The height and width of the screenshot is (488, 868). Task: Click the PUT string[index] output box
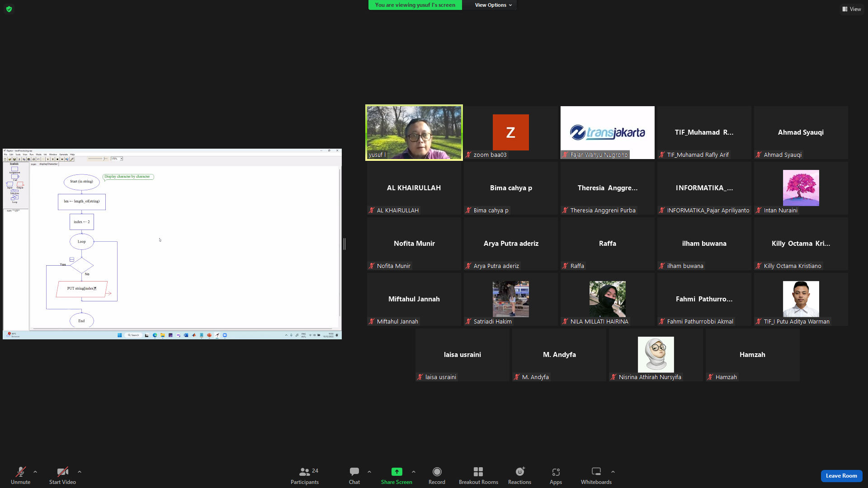click(x=82, y=289)
